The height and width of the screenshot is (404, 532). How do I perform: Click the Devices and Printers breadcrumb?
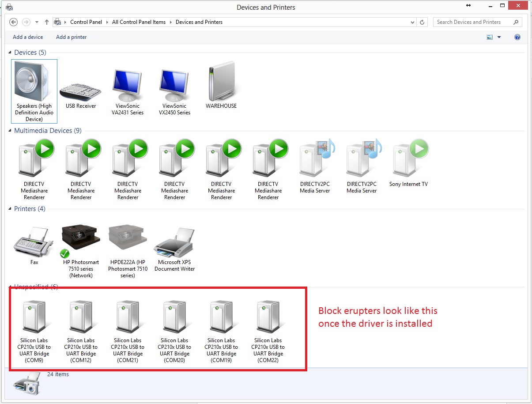point(199,22)
